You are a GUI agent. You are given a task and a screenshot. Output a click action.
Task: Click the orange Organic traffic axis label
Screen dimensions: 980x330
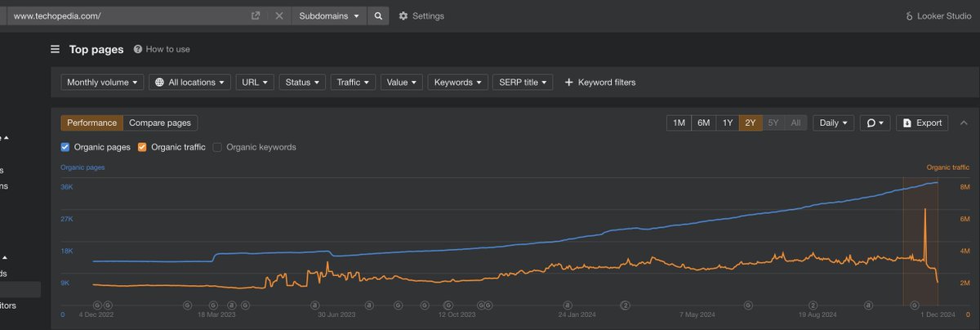click(x=947, y=167)
